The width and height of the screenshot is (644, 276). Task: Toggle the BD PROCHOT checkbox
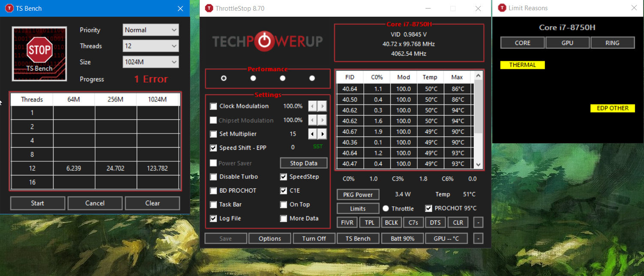point(213,191)
